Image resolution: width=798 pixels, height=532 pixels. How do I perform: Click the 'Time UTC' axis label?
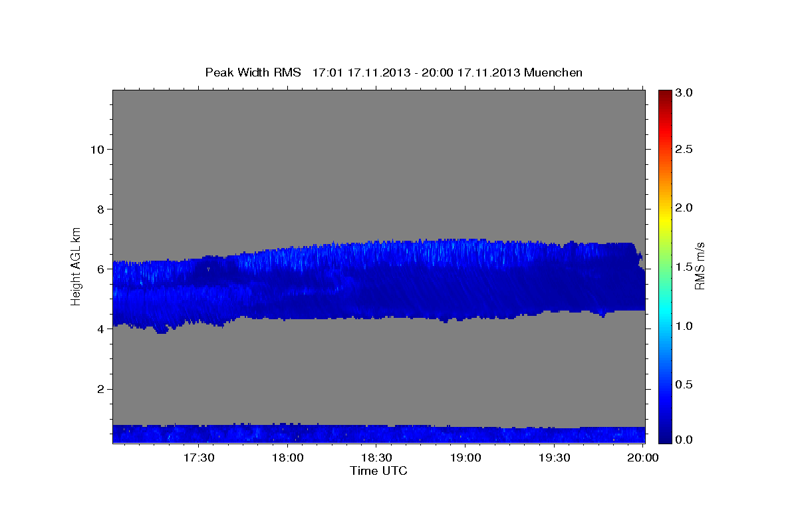click(378, 471)
